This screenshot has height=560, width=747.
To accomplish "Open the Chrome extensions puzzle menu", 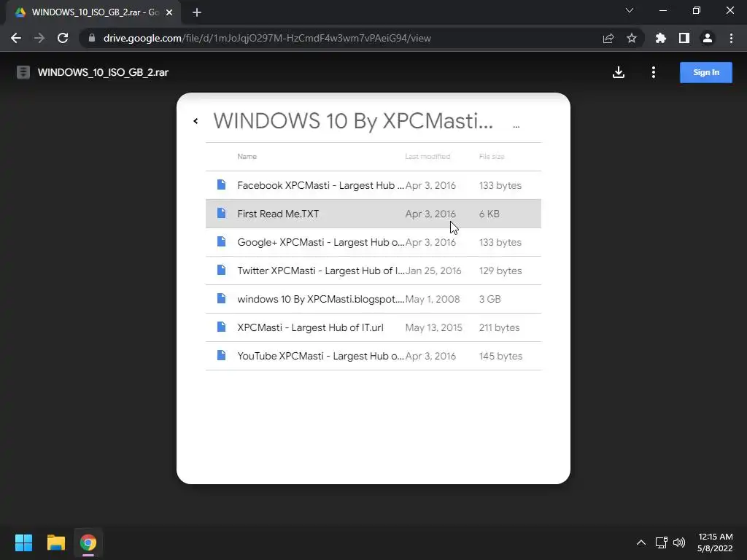I will 660,38.
